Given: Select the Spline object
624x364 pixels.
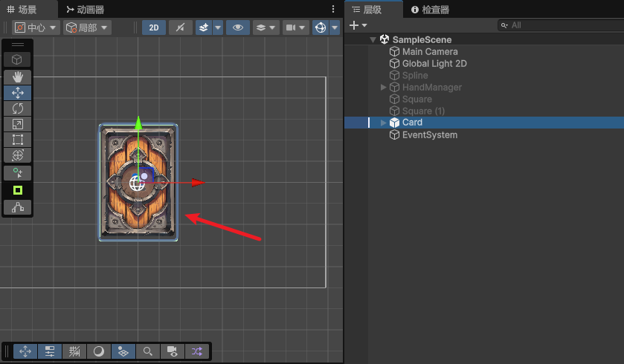Looking at the screenshot, I should pyautogui.click(x=415, y=76).
